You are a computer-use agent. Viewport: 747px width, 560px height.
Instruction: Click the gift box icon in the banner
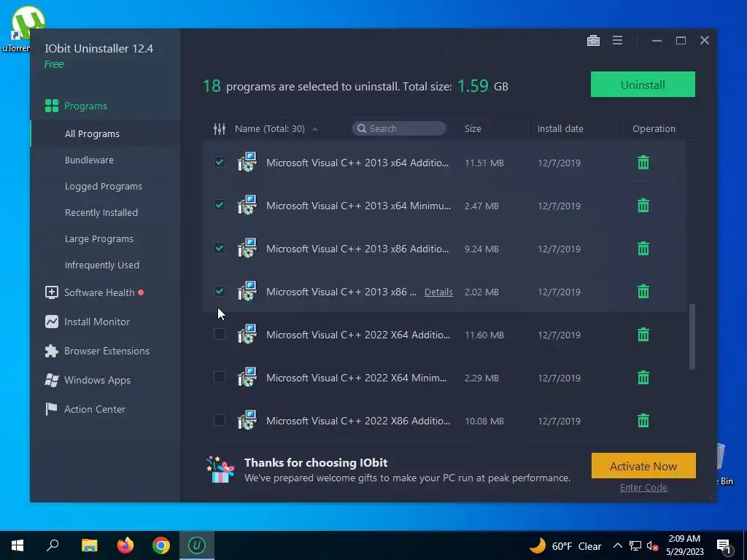pos(220,470)
